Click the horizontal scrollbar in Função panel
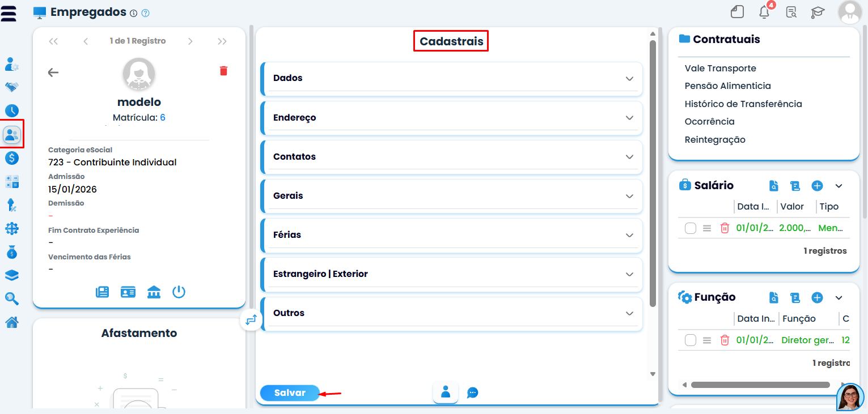This screenshot has height=414, width=868. pos(760,385)
